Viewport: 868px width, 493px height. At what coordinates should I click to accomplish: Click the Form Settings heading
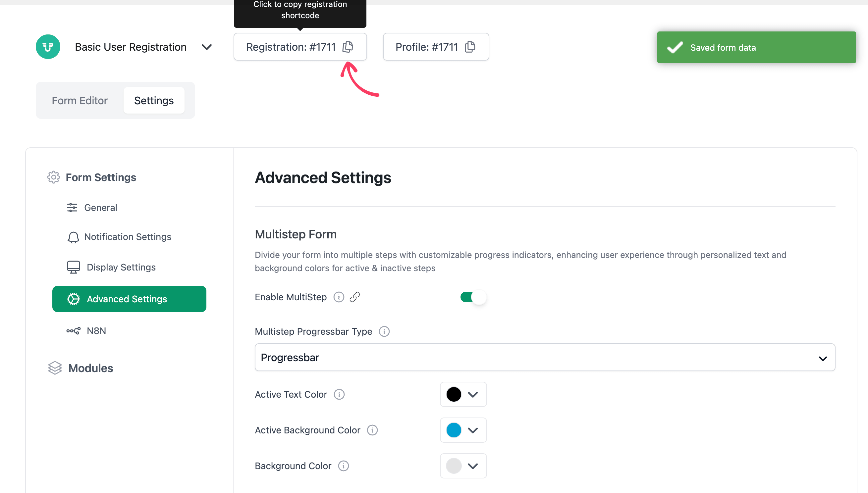click(101, 177)
